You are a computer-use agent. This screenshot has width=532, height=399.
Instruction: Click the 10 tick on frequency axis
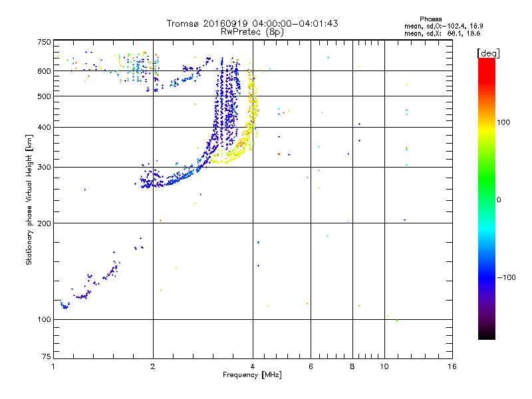pyautogui.click(x=384, y=367)
